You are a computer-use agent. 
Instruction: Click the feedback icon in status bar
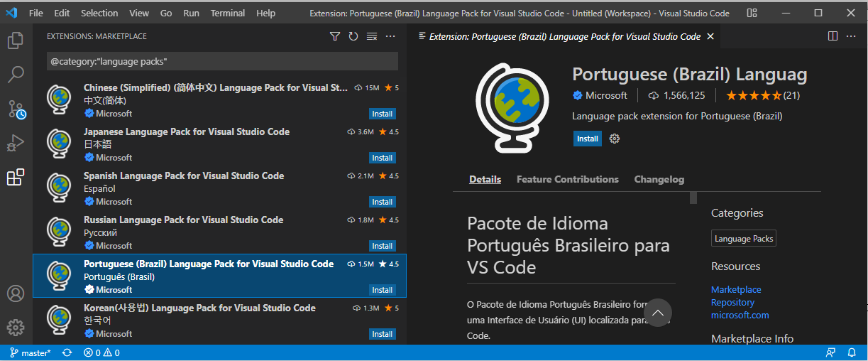(x=830, y=352)
